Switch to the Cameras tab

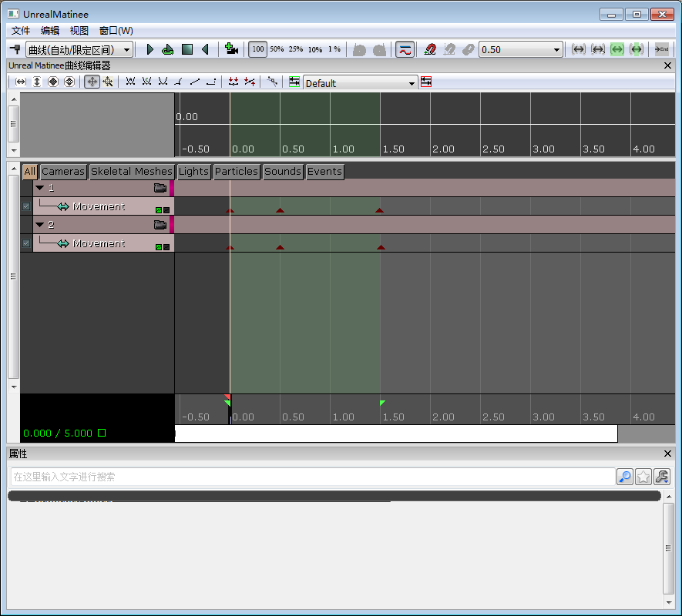(x=63, y=171)
